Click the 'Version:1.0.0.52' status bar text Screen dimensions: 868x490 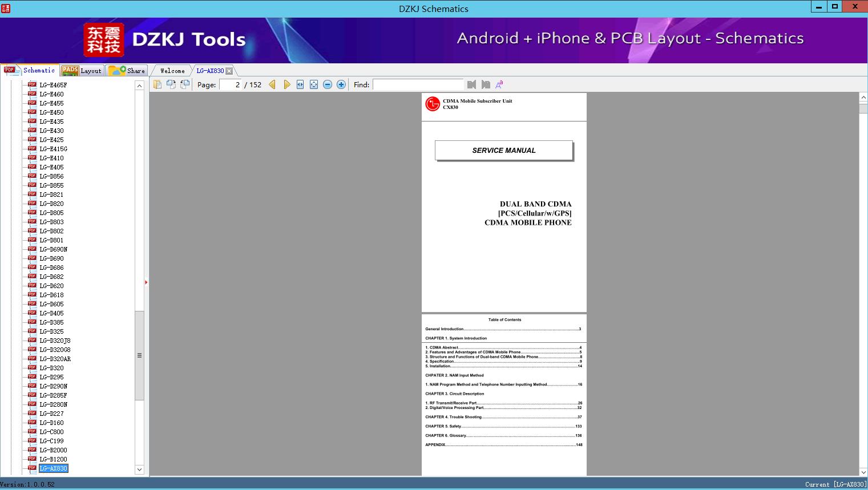point(27,484)
